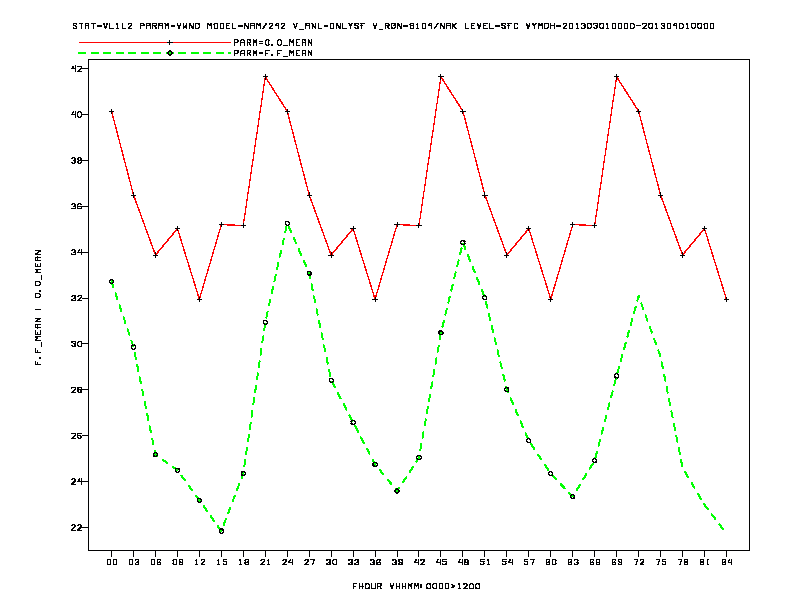Click green line first marker at hour 00

(112, 282)
